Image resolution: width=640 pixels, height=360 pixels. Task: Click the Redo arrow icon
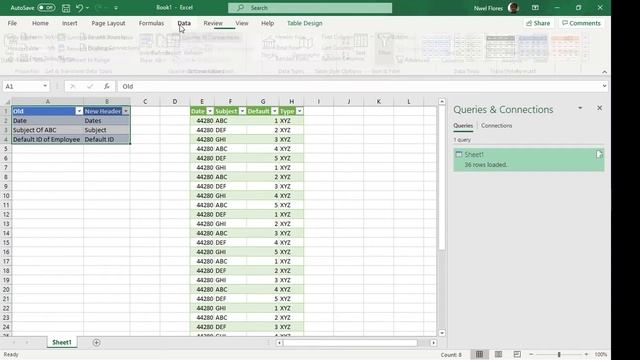click(98, 8)
